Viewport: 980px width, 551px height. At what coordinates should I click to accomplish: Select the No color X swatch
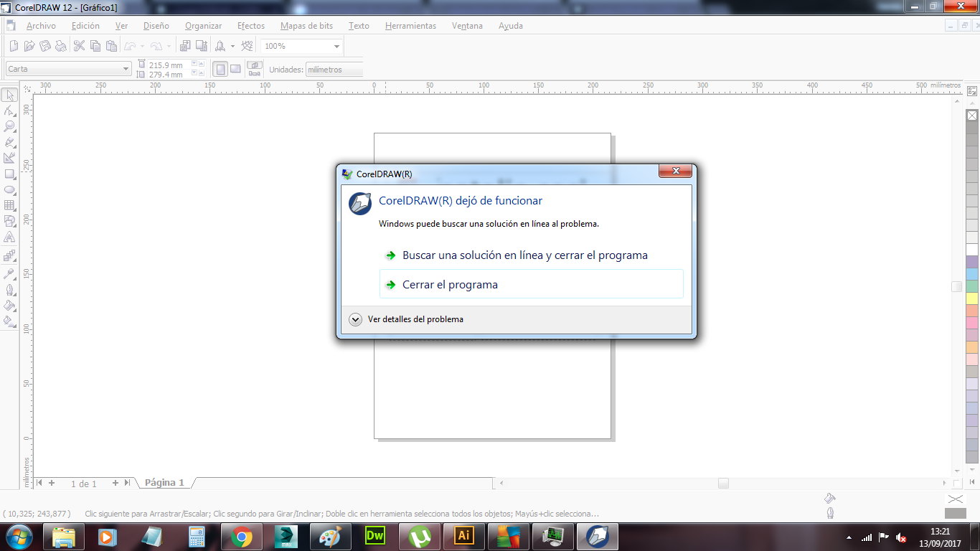coord(972,116)
